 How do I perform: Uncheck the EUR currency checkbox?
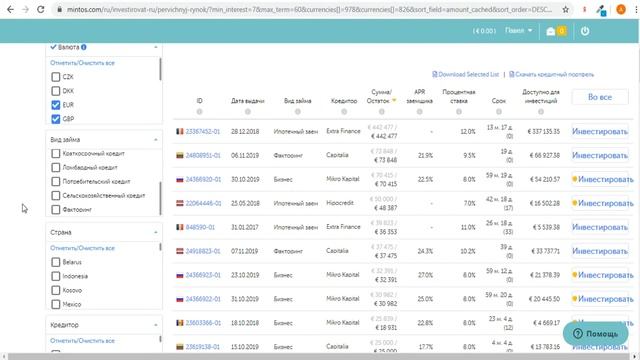coord(56,105)
